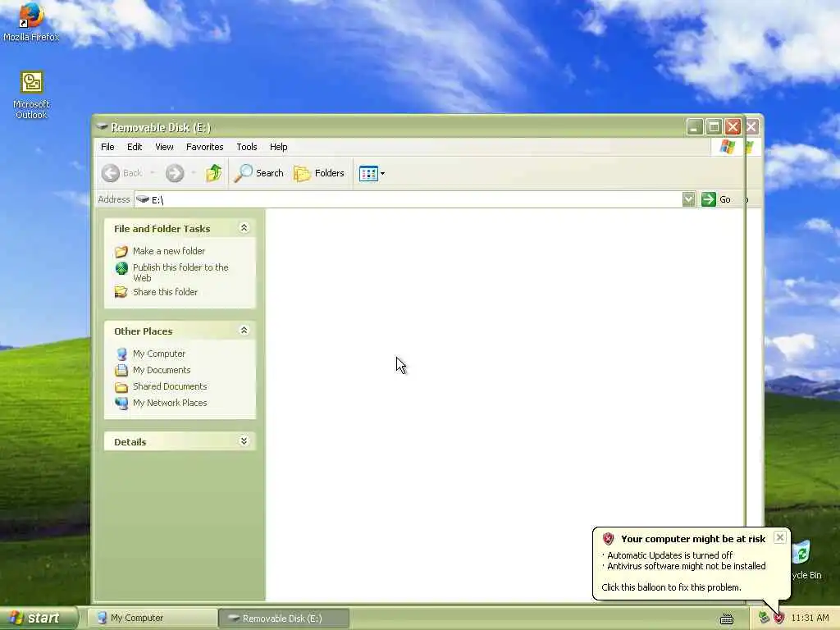Click the My Documents folder icon in sidebar

pyautogui.click(x=121, y=370)
